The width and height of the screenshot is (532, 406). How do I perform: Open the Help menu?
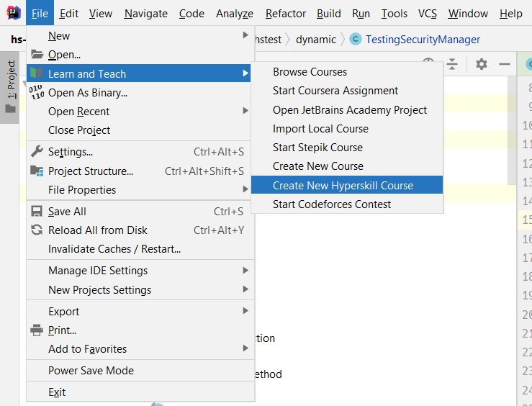coord(510,13)
